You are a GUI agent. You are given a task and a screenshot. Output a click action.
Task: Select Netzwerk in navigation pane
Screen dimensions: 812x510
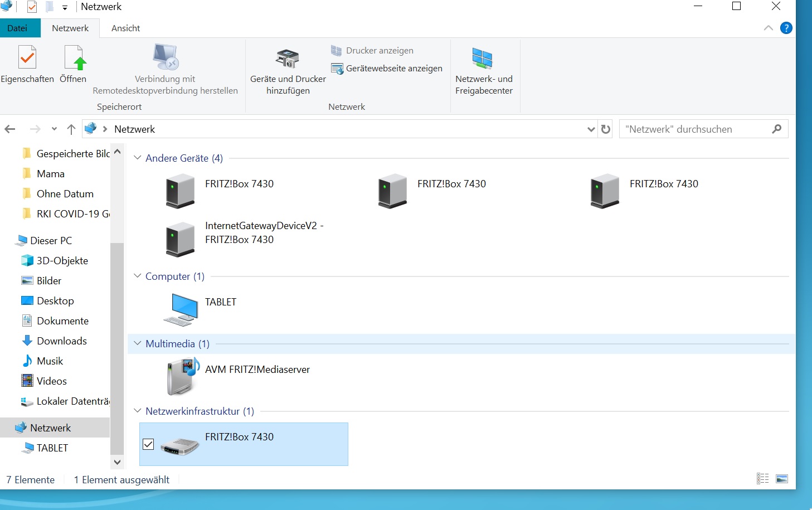pos(55,428)
